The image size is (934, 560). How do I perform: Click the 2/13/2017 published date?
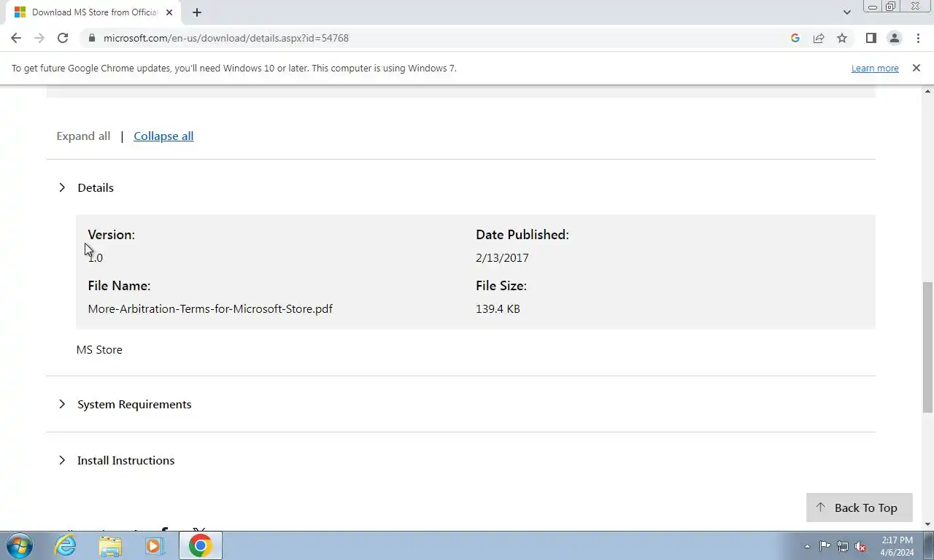click(x=502, y=257)
